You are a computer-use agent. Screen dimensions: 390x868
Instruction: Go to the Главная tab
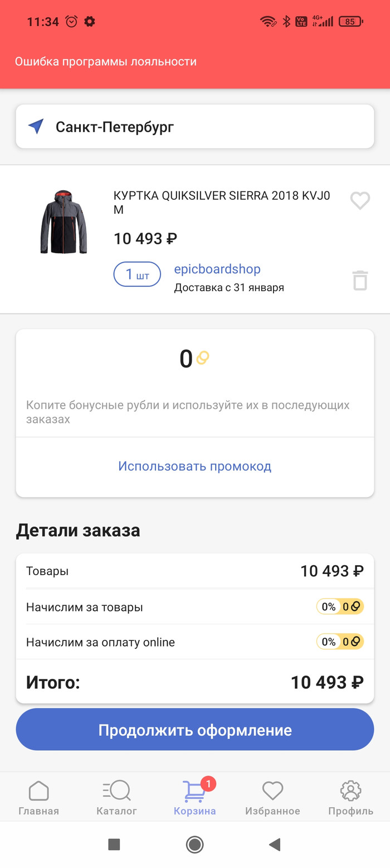pyautogui.click(x=38, y=798)
